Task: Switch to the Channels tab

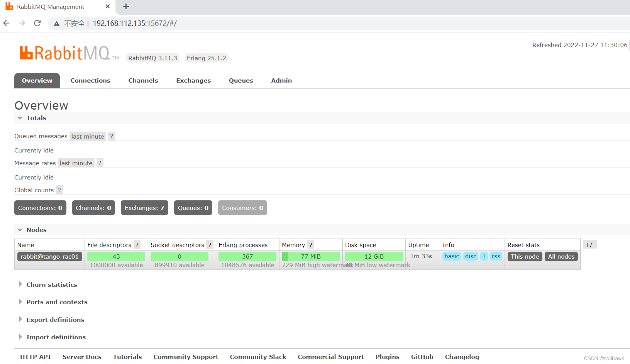Action: [x=143, y=80]
